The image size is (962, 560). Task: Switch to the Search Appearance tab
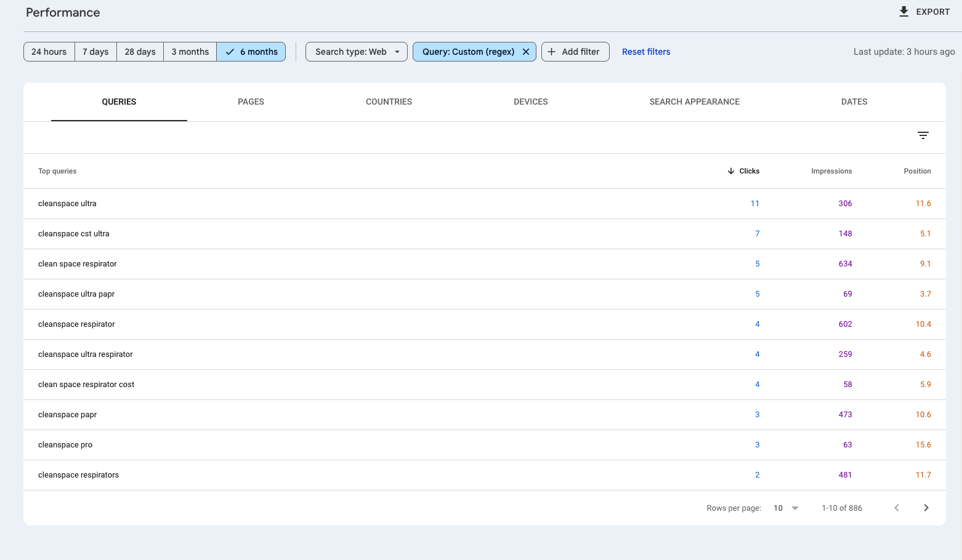(695, 102)
